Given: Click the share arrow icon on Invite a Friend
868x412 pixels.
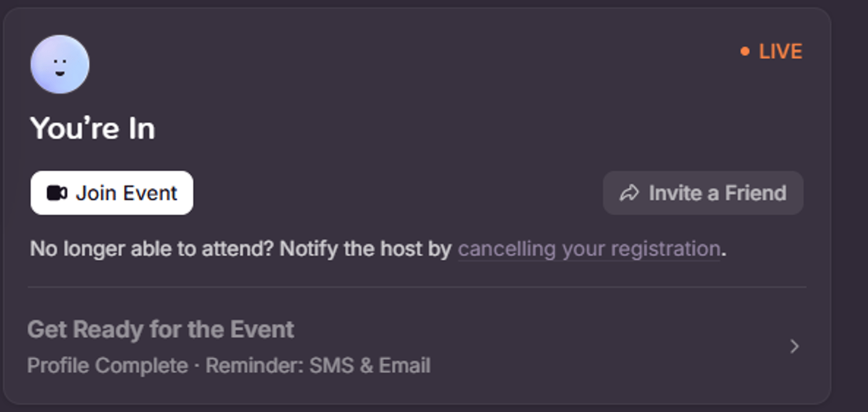Looking at the screenshot, I should pos(629,193).
